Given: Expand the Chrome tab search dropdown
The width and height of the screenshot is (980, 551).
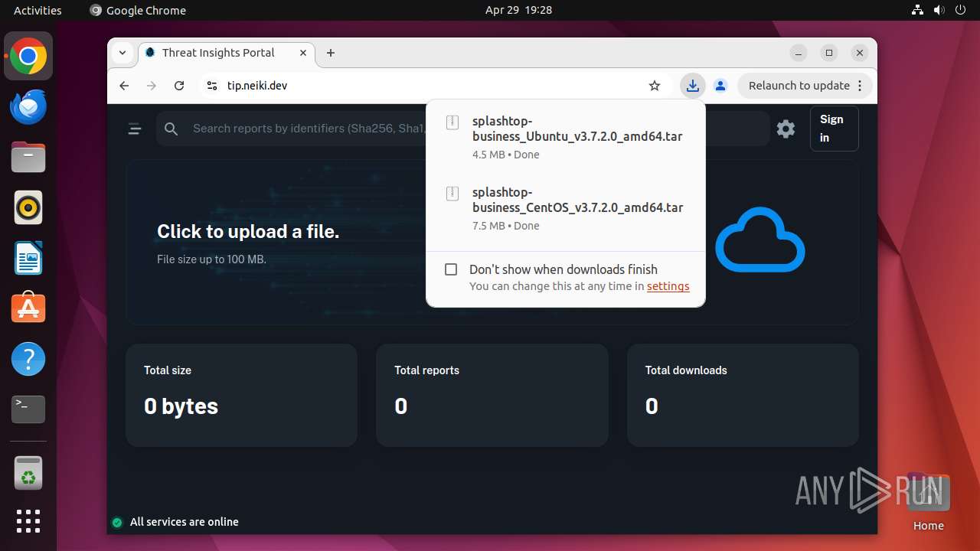Looking at the screenshot, I should coord(122,53).
